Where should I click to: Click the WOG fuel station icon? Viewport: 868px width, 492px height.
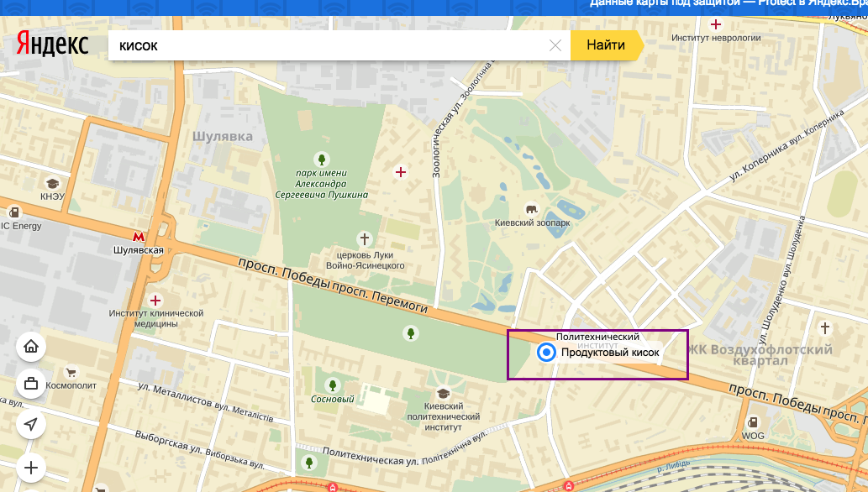[753, 423]
